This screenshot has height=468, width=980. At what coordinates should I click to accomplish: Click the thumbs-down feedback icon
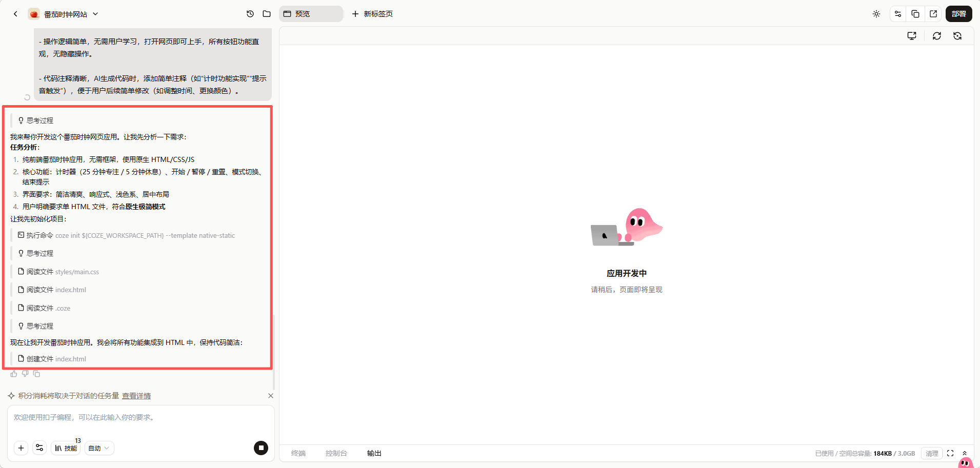tap(25, 374)
